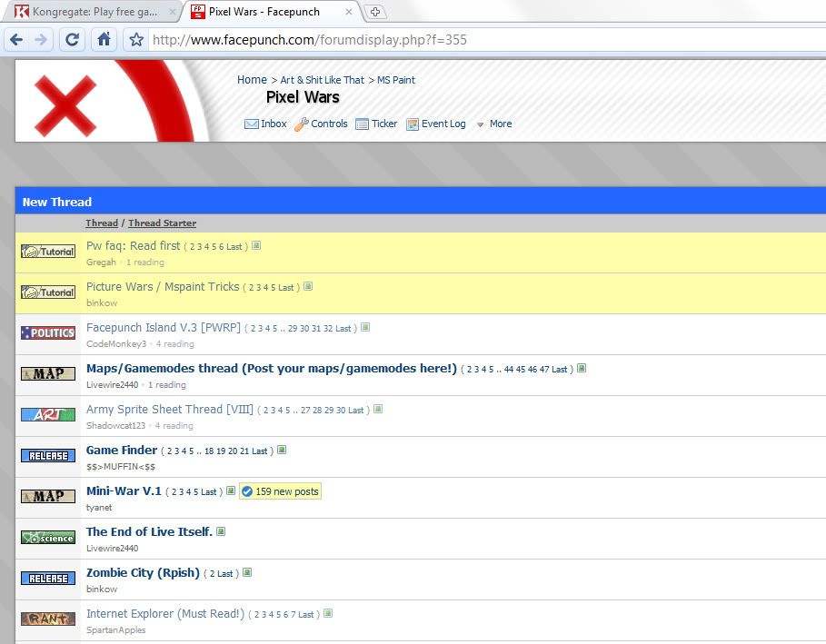Open the Event Log link
The height and width of the screenshot is (644, 826).
point(443,124)
